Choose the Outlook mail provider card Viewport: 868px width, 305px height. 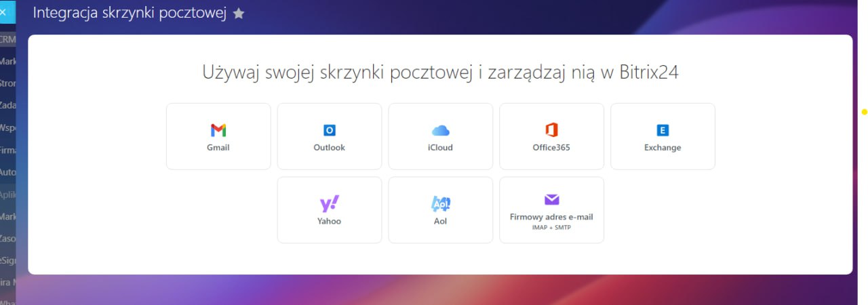tap(330, 136)
